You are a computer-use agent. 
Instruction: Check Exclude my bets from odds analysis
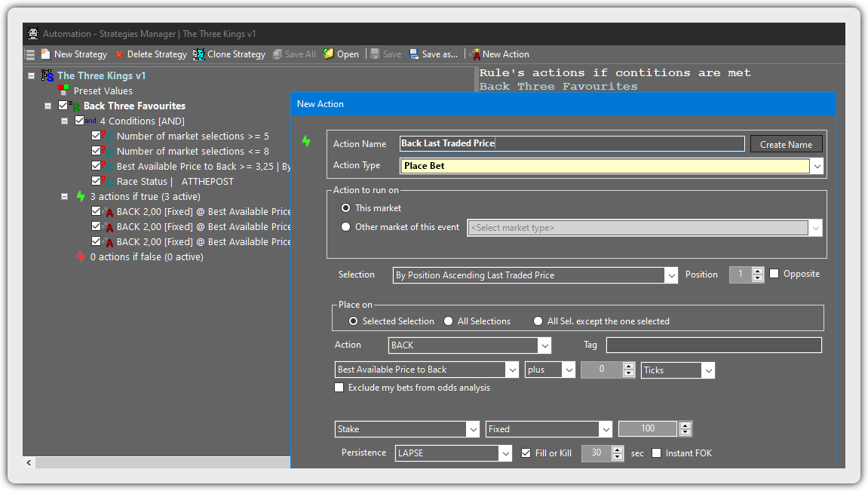339,388
